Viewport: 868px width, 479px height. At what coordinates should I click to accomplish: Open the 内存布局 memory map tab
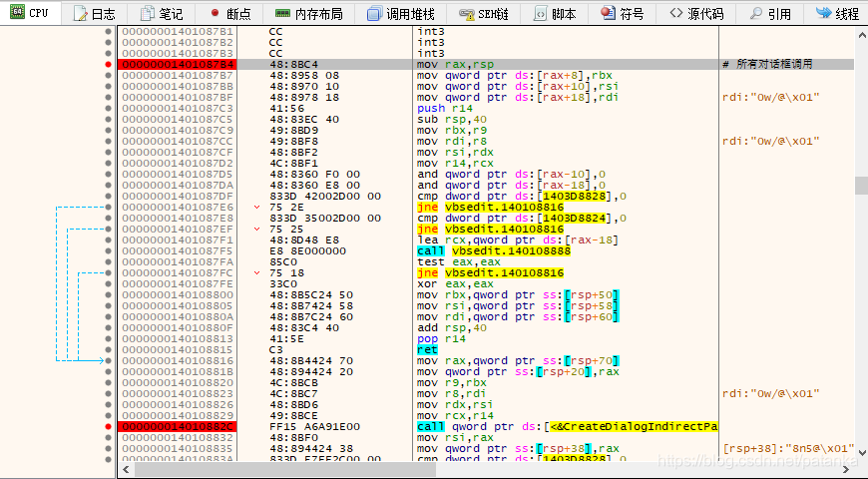tap(308, 13)
